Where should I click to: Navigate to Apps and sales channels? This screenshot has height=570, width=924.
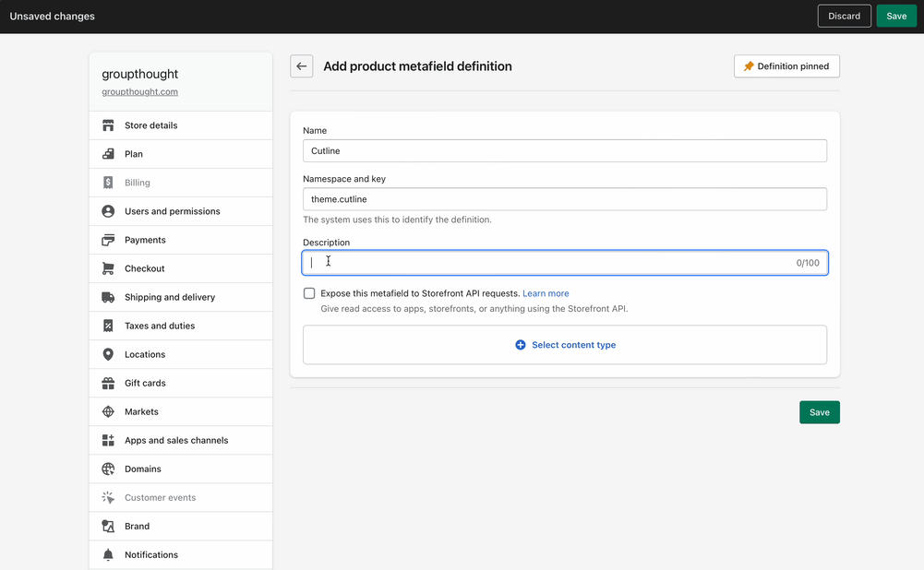pos(176,440)
